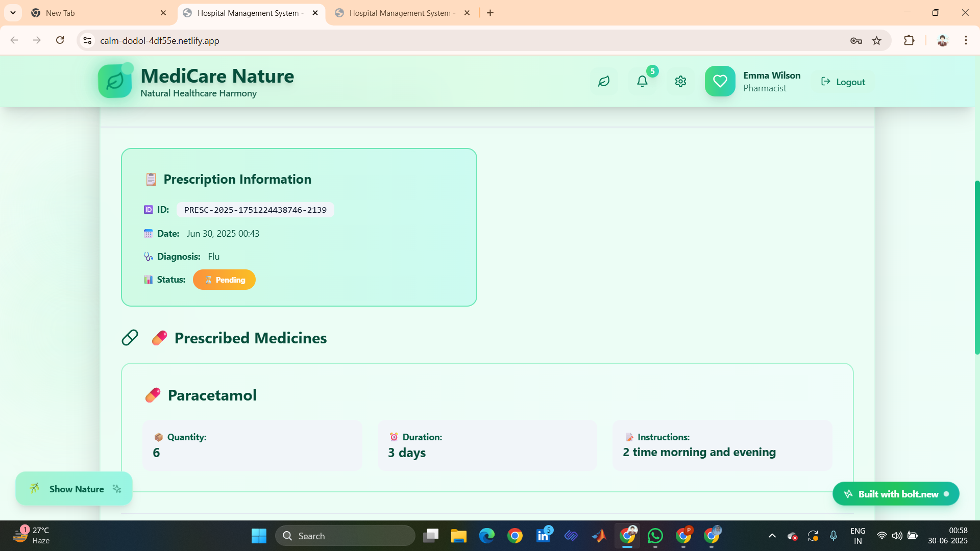Click the pill outline icon beside Prescribed Medicines
980x551 pixels.
point(130,338)
